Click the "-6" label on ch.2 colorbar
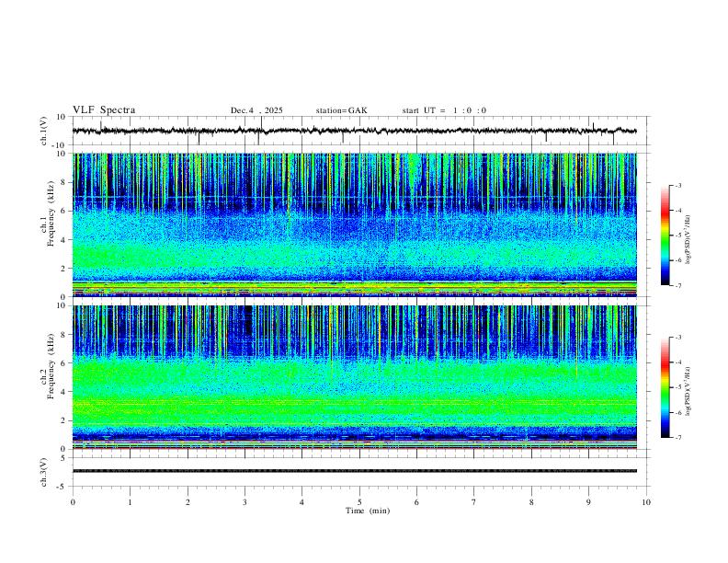The image size is (728, 563). pyautogui.click(x=677, y=412)
